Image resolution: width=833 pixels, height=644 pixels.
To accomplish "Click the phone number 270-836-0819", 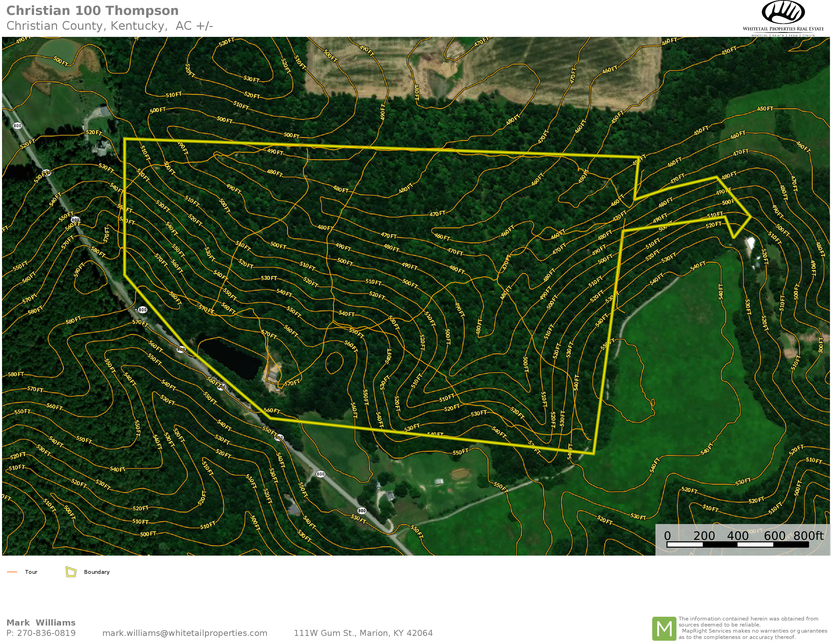I will point(46,633).
